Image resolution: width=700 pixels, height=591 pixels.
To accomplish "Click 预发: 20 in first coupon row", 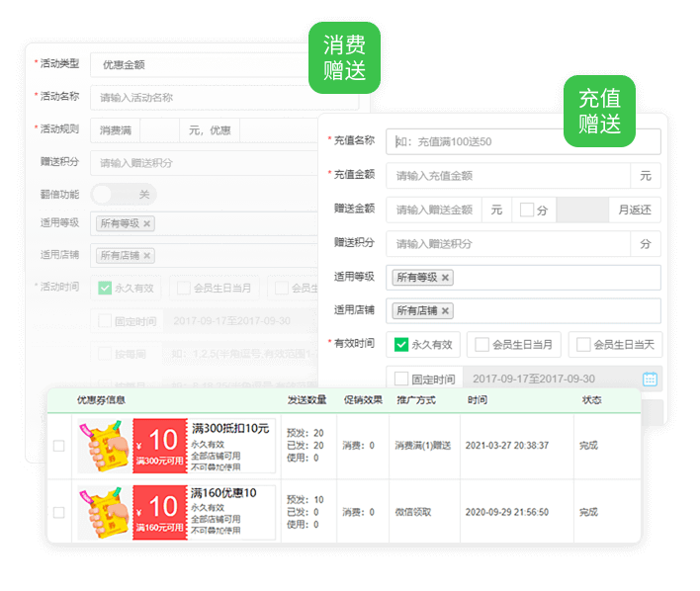I will point(305,433).
